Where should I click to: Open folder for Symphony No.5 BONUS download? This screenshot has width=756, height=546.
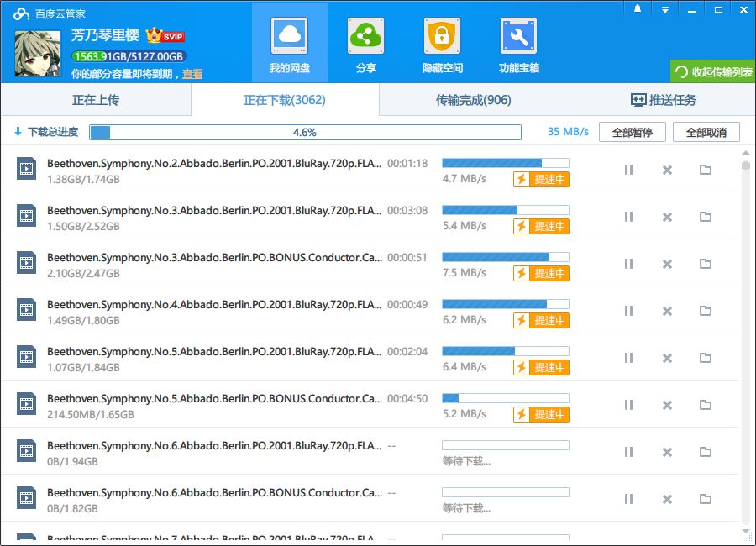pos(706,405)
